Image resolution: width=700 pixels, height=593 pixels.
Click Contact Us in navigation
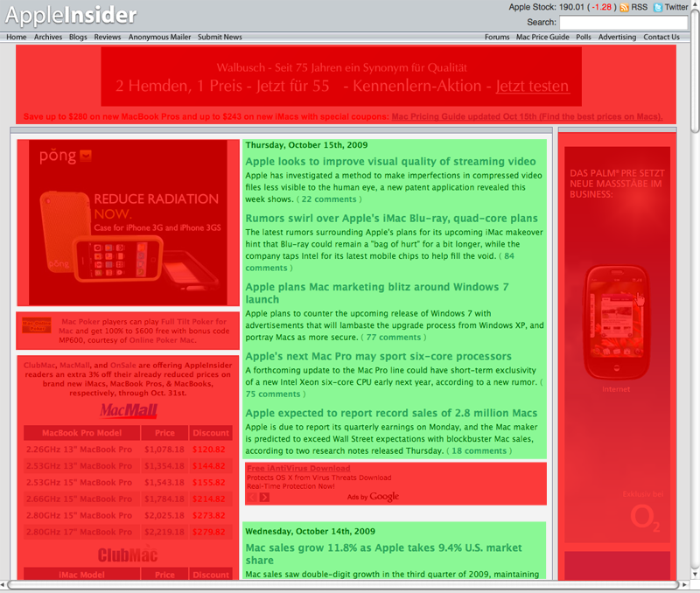pyautogui.click(x=661, y=37)
